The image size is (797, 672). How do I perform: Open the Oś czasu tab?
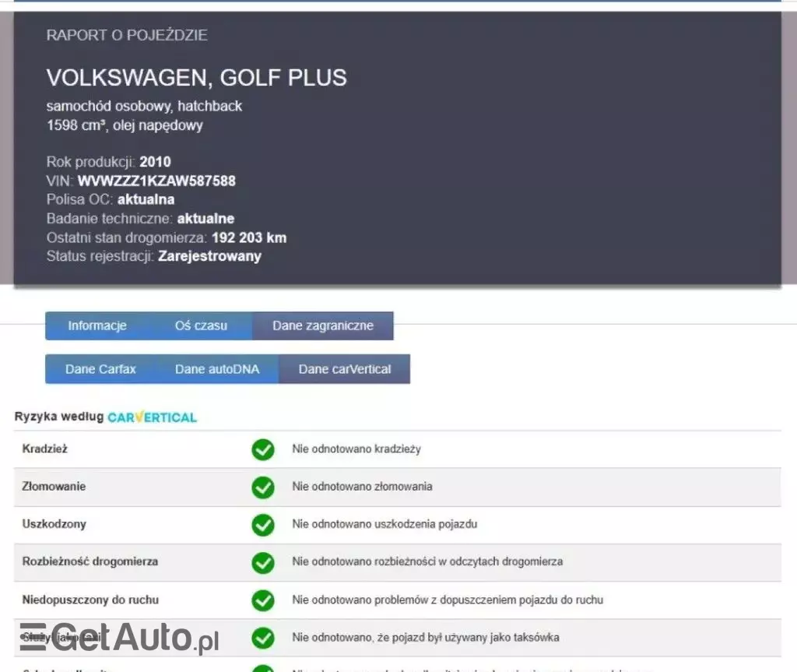click(x=203, y=325)
